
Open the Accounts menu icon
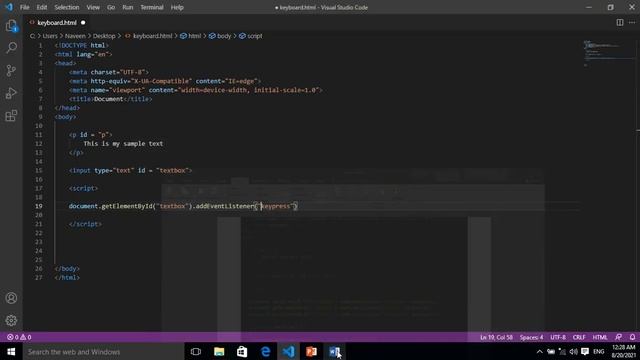(x=11, y=298)
